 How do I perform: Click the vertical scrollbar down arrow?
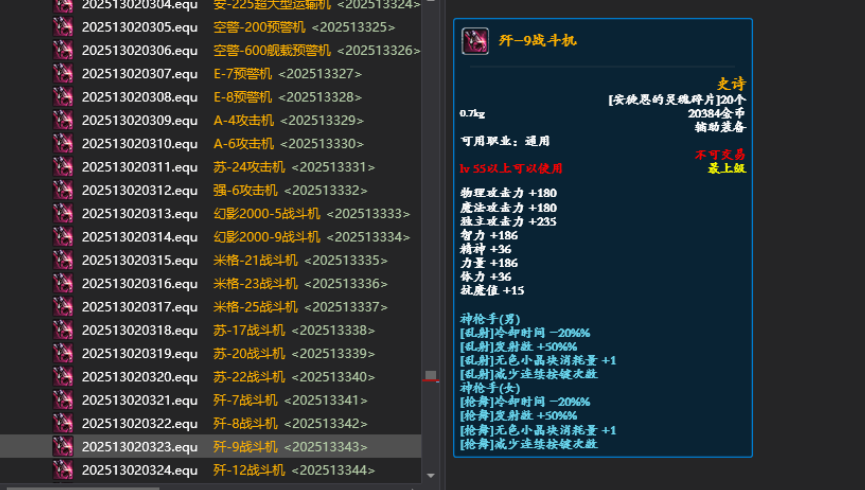pos(431,476)
